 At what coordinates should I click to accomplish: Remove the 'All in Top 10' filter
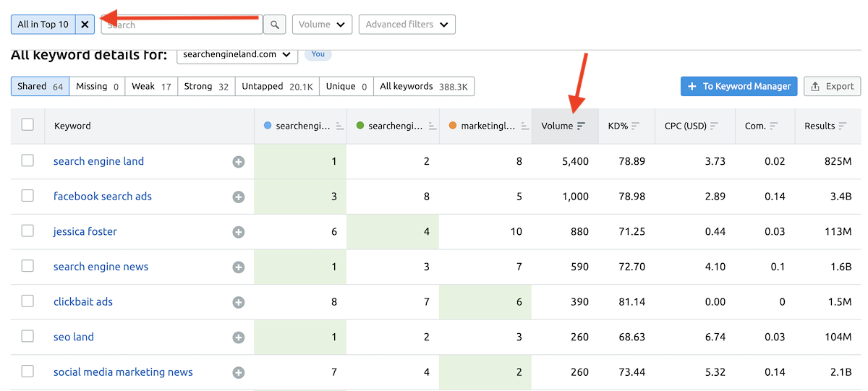point(85,25)
